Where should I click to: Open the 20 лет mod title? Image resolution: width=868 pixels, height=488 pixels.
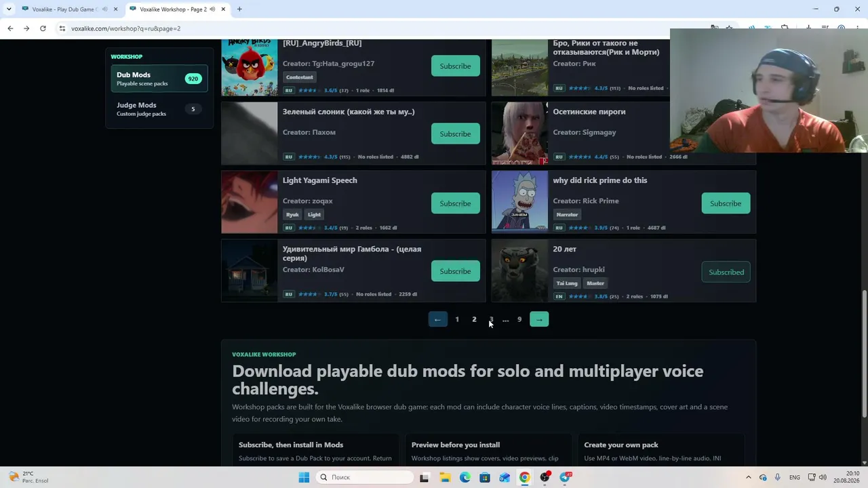[x=564, y=249]
